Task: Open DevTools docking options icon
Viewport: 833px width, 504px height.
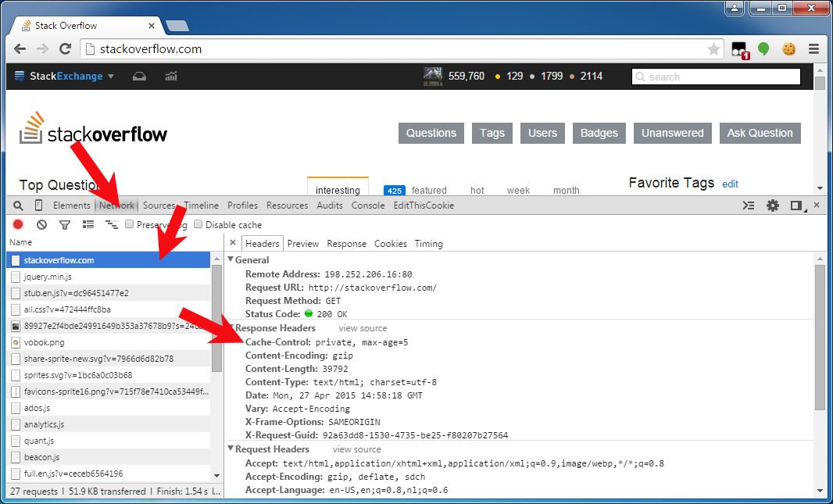Action: pyautogui.click(x=798, y=205)
